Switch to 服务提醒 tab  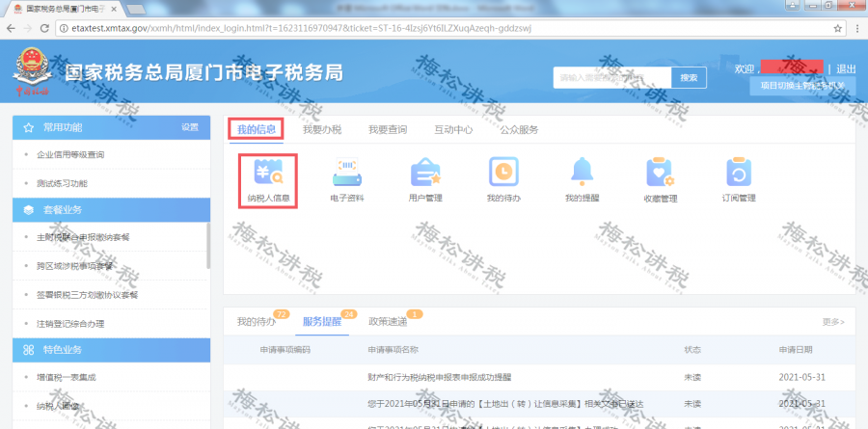pos(322,322)
